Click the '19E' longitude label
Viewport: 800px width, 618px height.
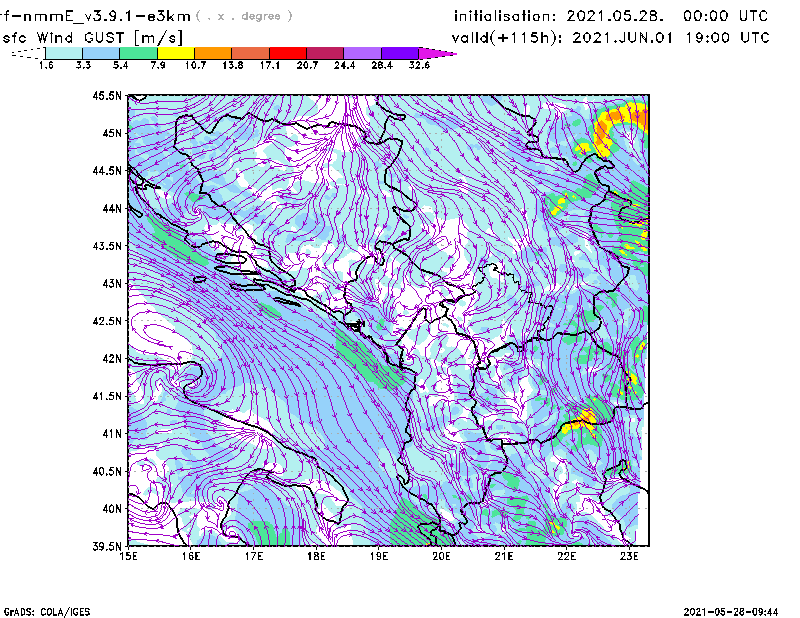(379, 556)
